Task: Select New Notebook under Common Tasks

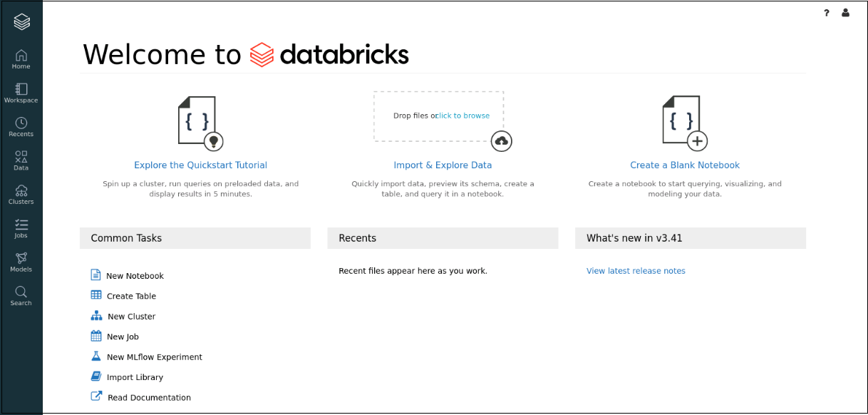Action: coord(135,276)
